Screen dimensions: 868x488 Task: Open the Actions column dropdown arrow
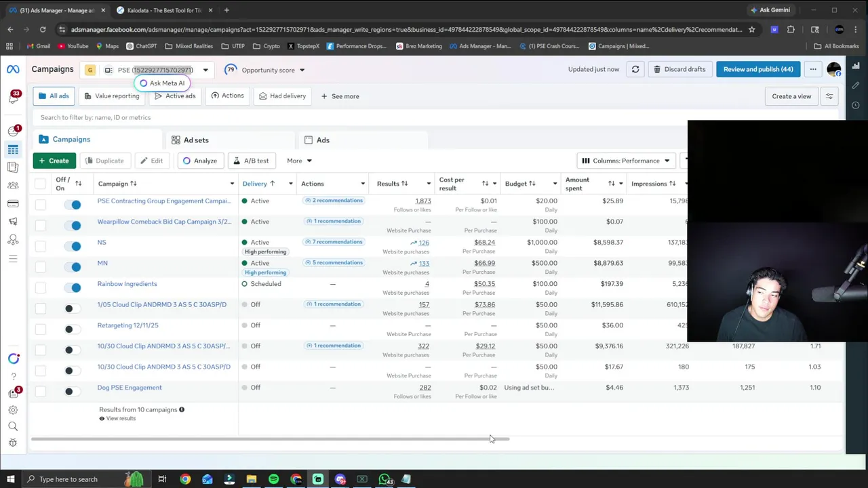(363, 184)
